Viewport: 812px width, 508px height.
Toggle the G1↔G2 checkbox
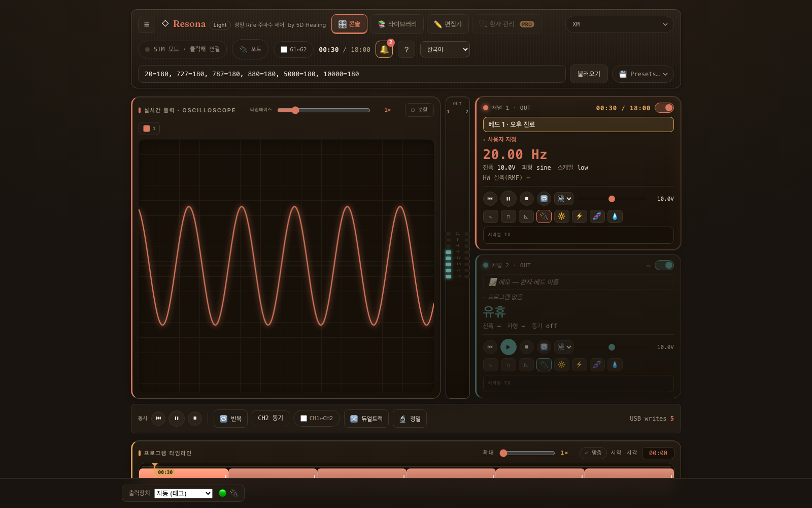(284, 50)
